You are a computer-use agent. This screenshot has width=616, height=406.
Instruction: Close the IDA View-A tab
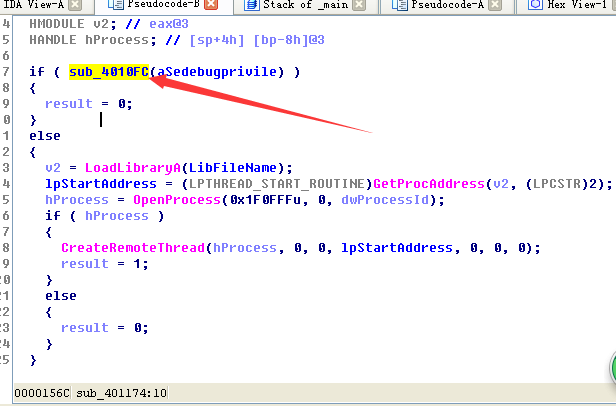point(75,6)
